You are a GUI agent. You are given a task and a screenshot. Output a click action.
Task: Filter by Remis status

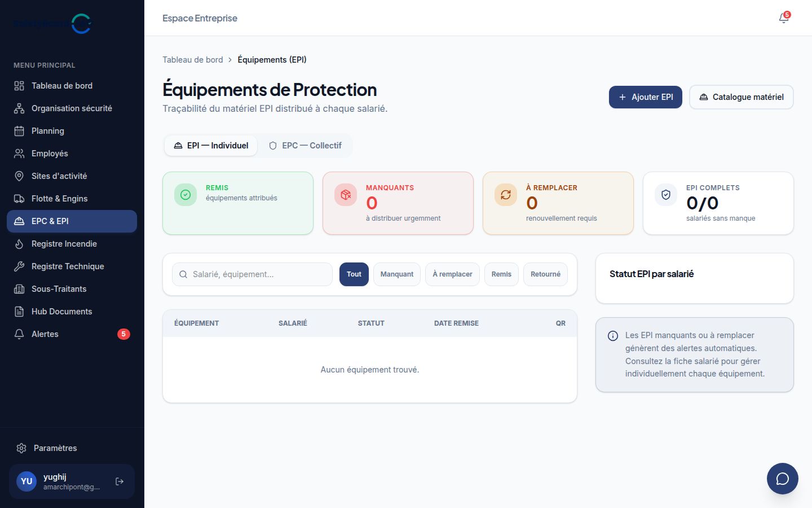coord(501,274)
